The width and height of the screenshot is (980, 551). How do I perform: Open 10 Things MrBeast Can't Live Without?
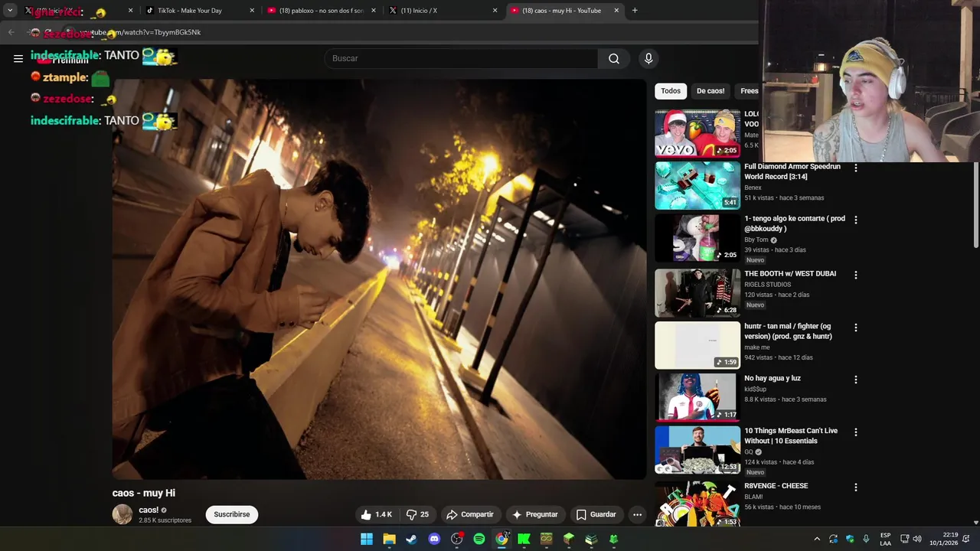click(791, 435)
